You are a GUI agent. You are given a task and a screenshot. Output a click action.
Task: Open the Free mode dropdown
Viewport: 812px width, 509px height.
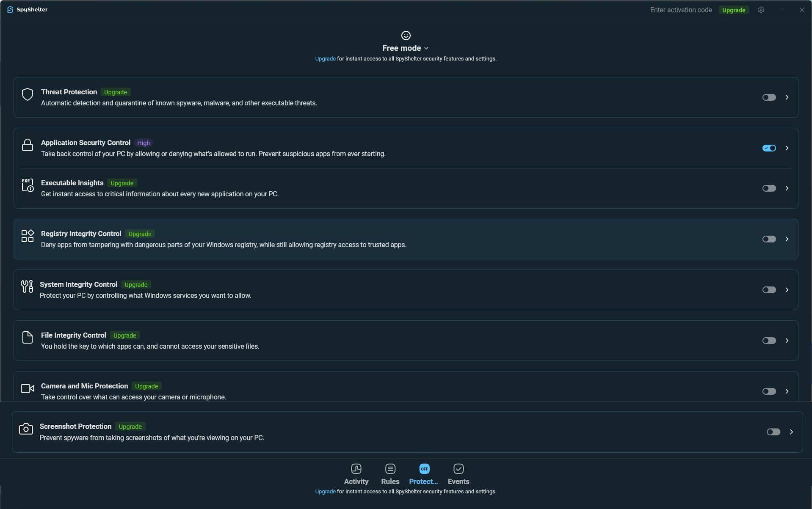[x=406, y=48]
